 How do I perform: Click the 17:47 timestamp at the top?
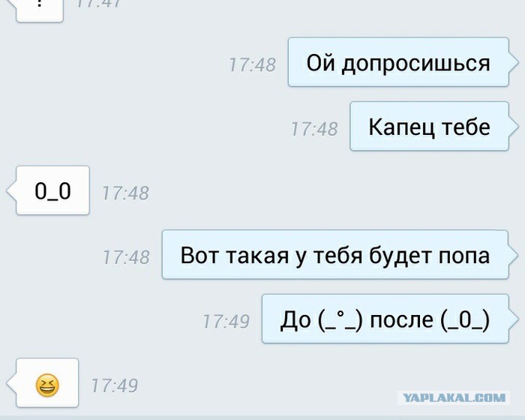pos(99,3)
